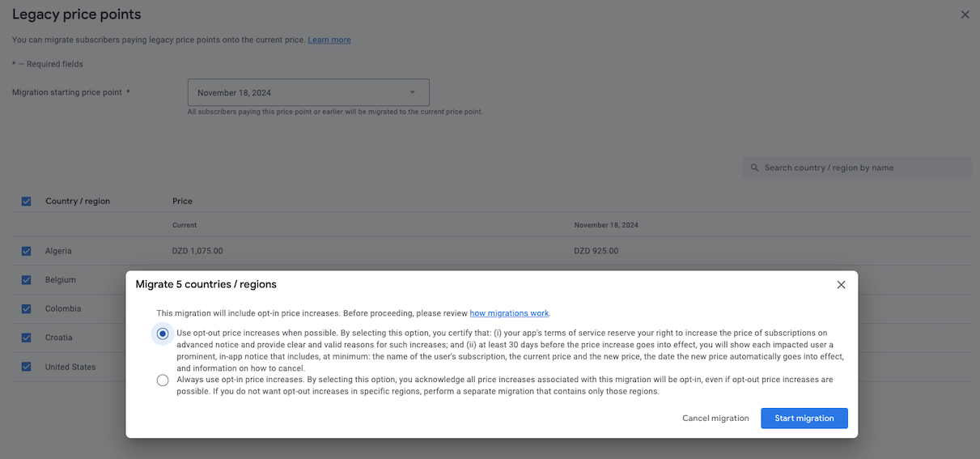Click the search magnifier icon
The width and height of the screenshot is (980, 459).
pos(755,168)
